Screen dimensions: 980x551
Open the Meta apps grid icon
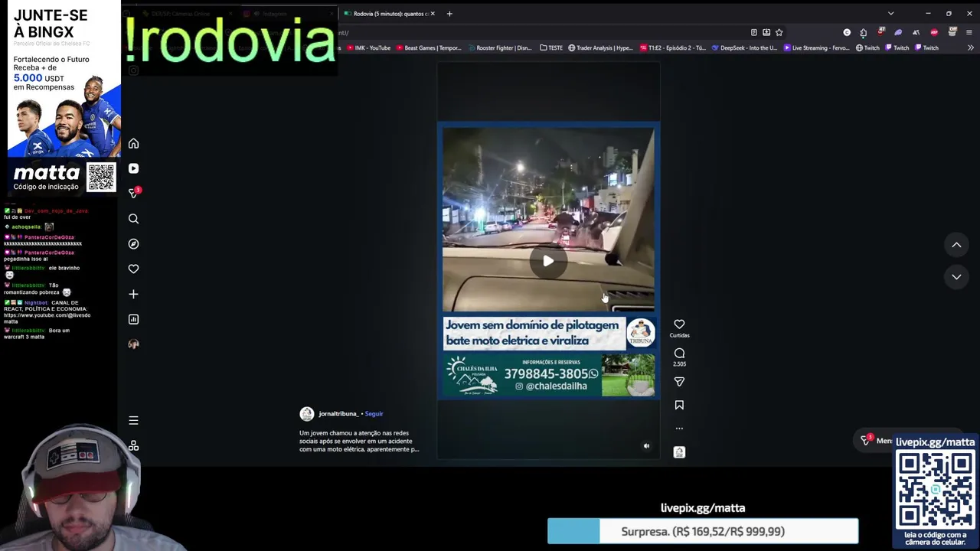point(133,445)
